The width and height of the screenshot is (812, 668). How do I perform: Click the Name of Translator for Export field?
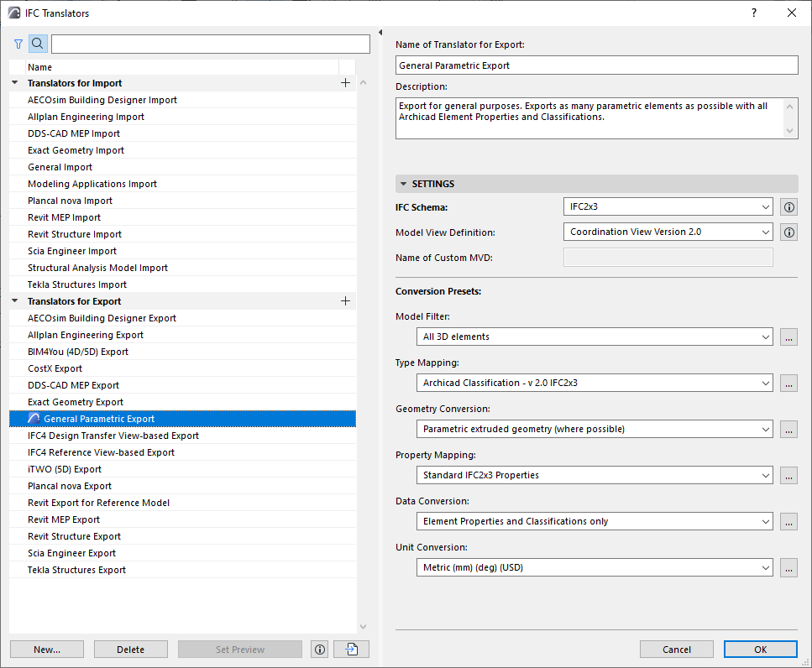(596, 65)
